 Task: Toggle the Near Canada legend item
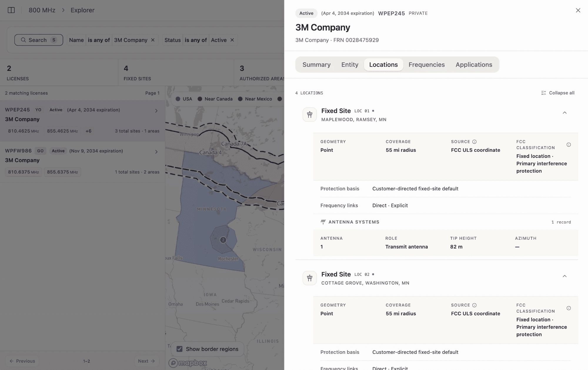[215, 99]
